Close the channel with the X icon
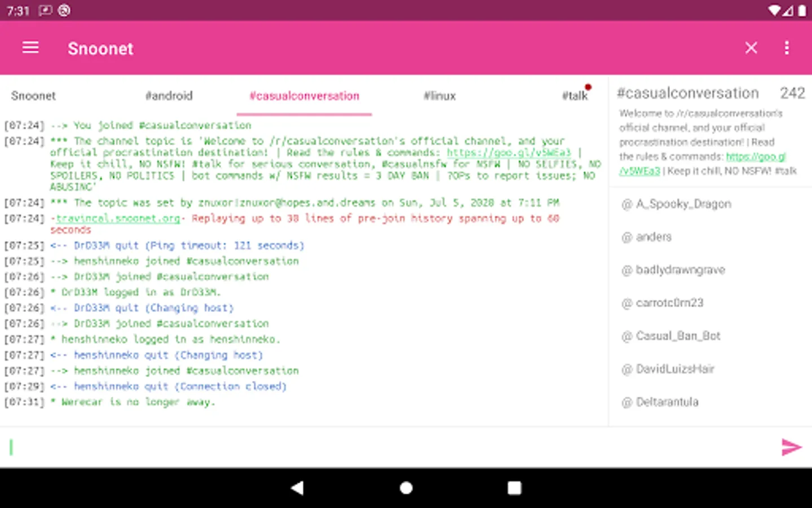 (x=751, y=48)
